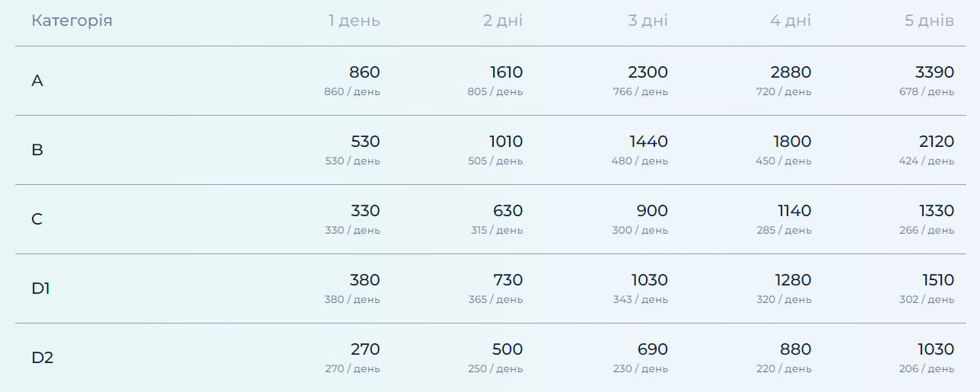
Task: Select the 500 price in row D2
Action: click(x=508, y=349)
